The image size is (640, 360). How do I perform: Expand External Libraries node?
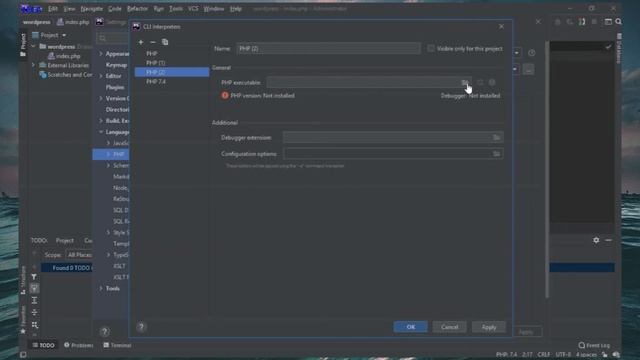[34, 65]
